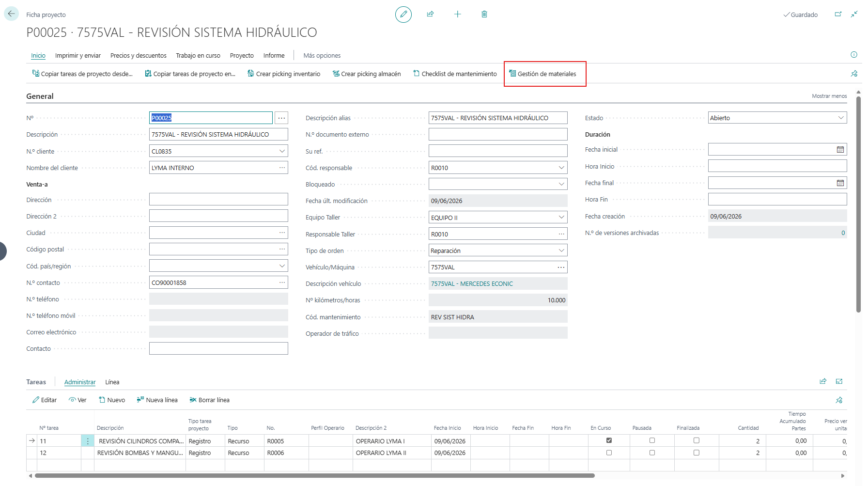Uncheck En Curso for task 11
This screenshot has width=868, height=486.
click(x=609, y=440)
